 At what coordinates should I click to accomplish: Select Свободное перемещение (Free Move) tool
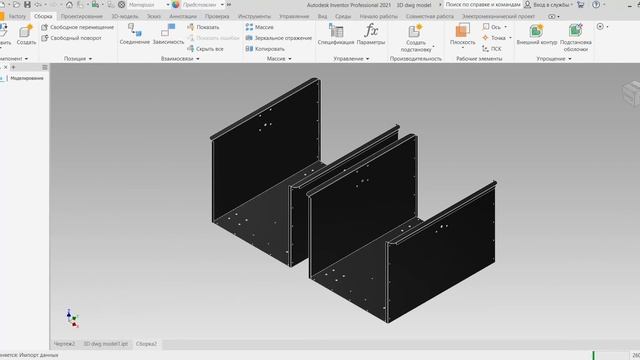78,27
